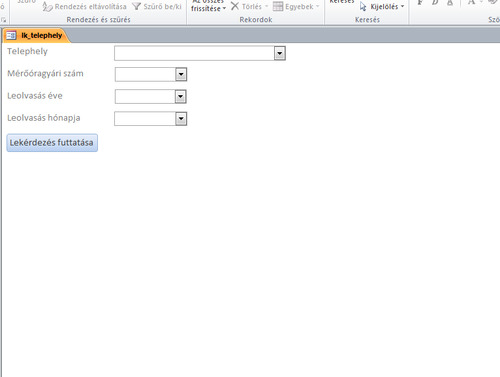Screen dimensions: 500x377
Task: Open the Egyebek dropdown arrow
Action: [x=318, y=6]
